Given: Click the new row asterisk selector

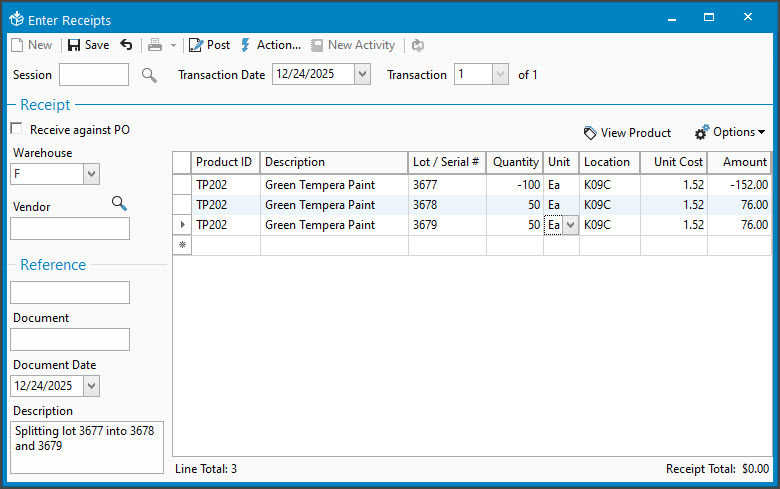Looking at the screenshot, I should (x=182, y=245).
